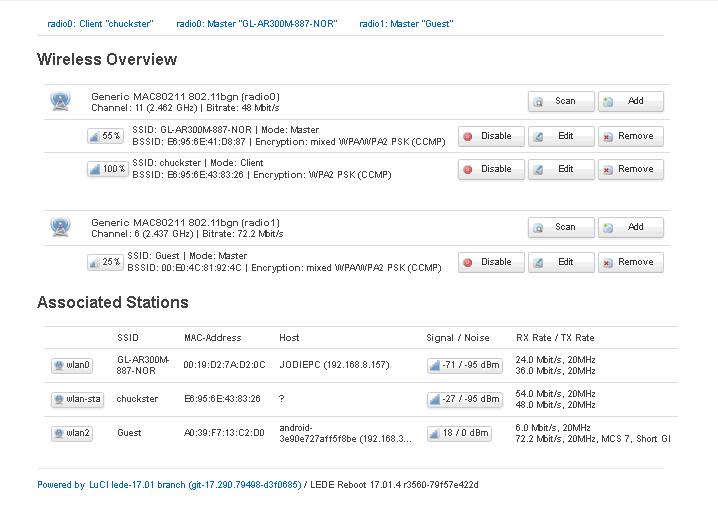Click the Associated Stations heading

click(113, 303)
